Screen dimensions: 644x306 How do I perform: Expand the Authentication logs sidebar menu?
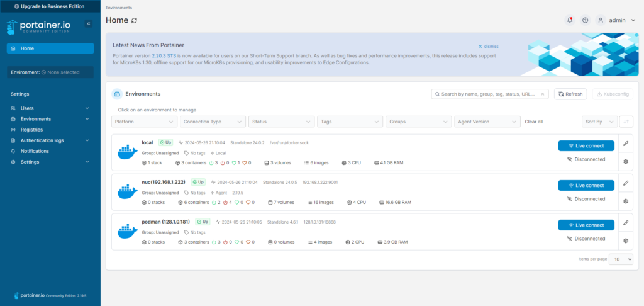point(50,140)
